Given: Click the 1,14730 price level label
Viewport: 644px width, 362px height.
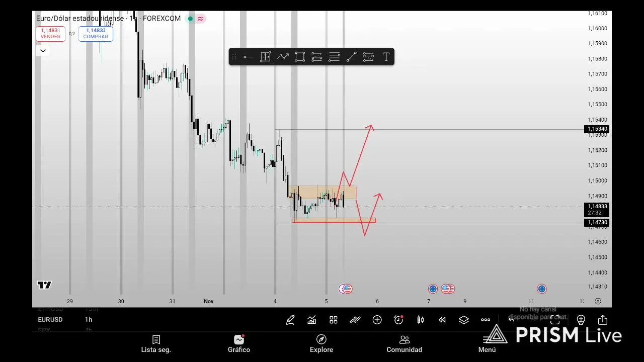Looking at the screenshot, I should 598,223.
